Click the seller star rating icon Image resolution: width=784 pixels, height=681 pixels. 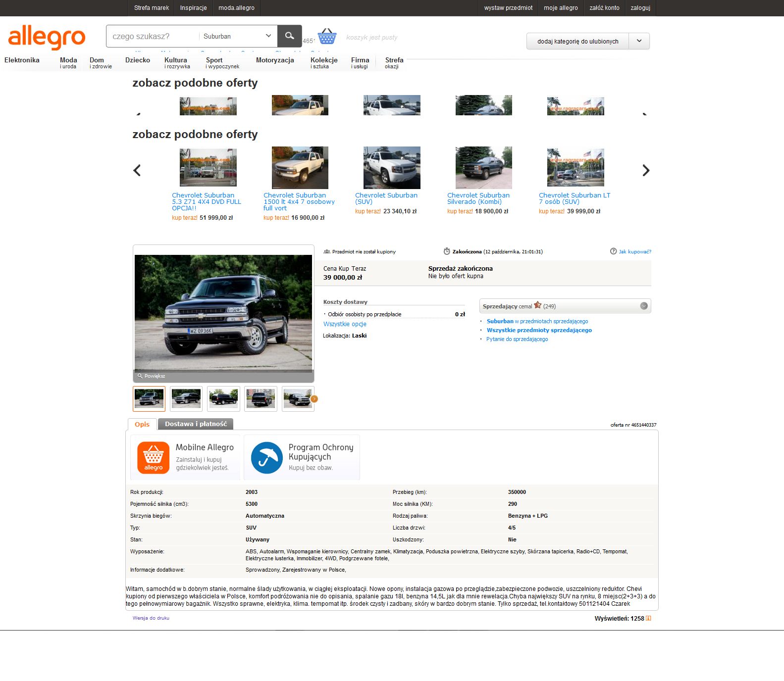[x=537, y=305]
